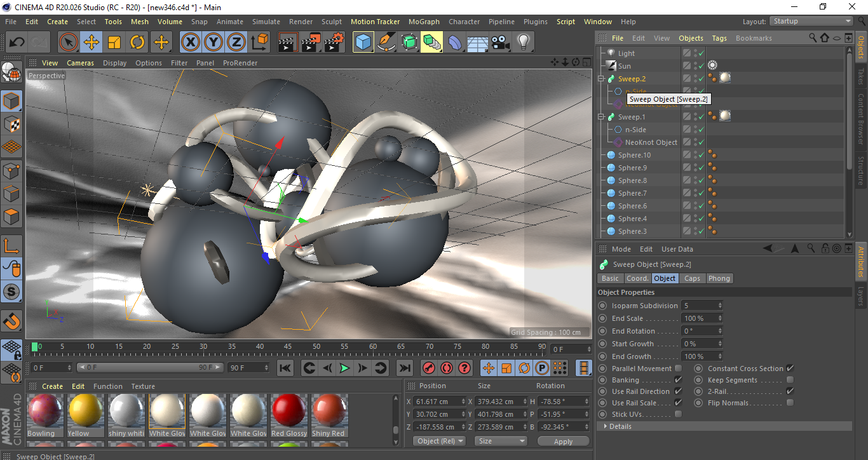Screen dimensions: 868x460
Task: Expand the Details section
Action: [606, 426]
